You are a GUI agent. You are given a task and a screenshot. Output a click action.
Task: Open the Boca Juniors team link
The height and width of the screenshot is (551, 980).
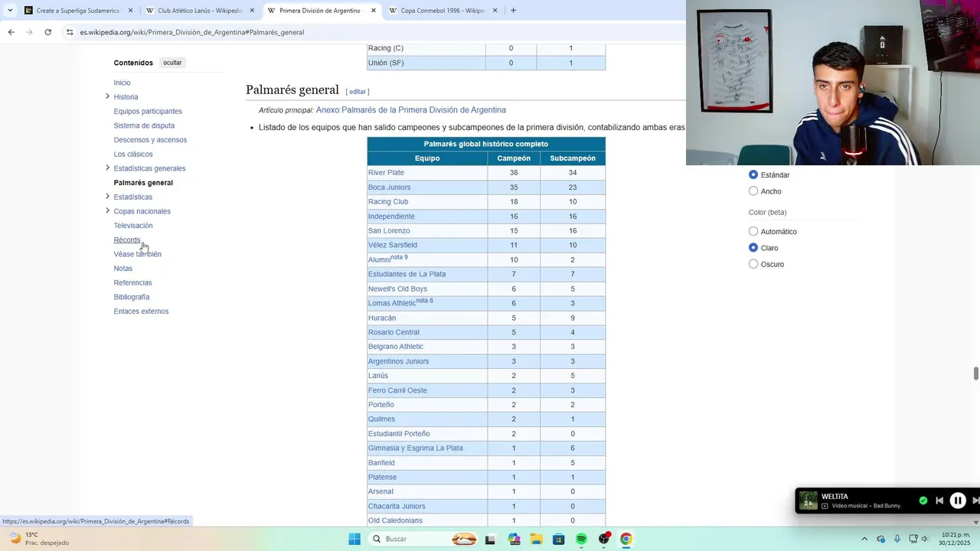(x=389, y=187)
